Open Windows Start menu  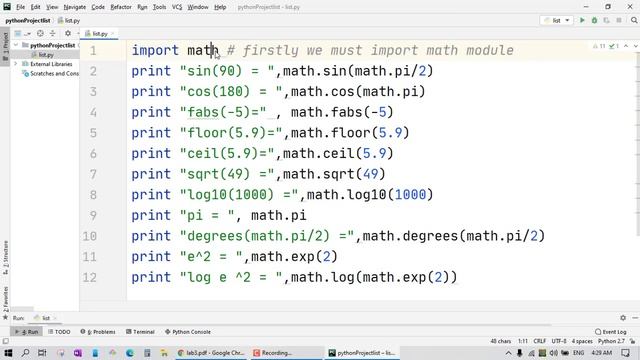(8, 353)
